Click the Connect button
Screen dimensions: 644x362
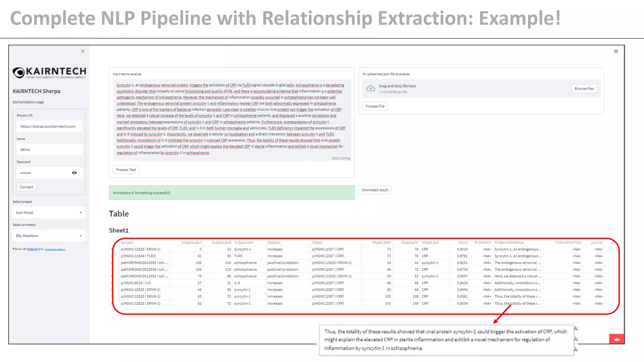tap(26, 187)
